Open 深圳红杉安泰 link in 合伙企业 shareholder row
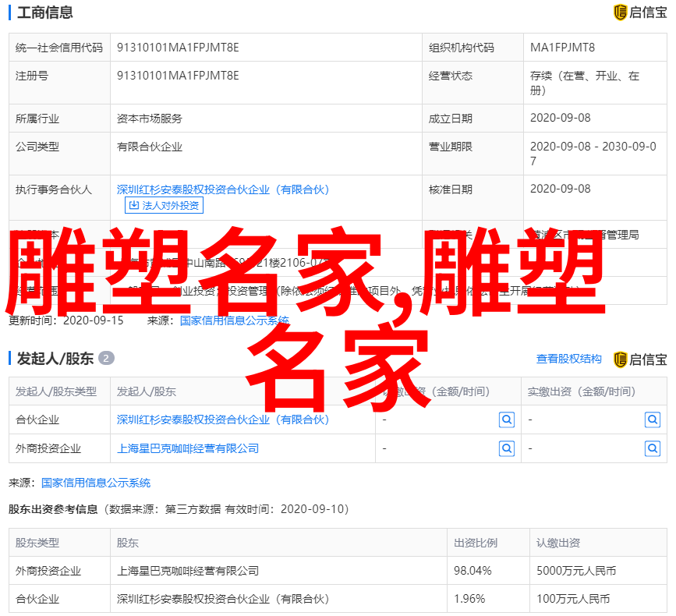This screenshot has height=616, width=676. coord(223,420)
